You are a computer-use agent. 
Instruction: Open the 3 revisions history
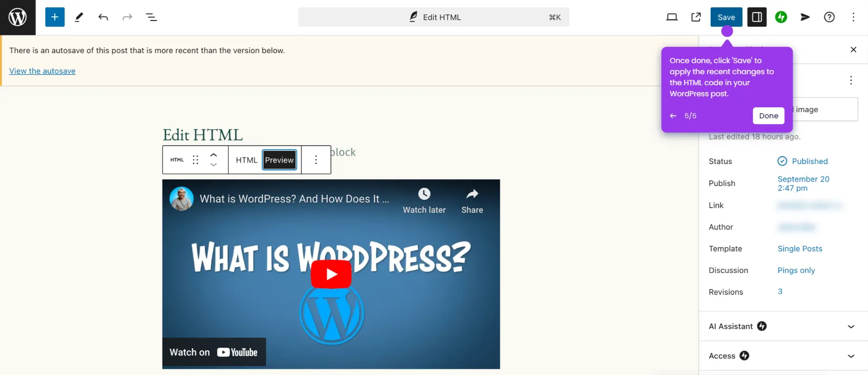780,291
